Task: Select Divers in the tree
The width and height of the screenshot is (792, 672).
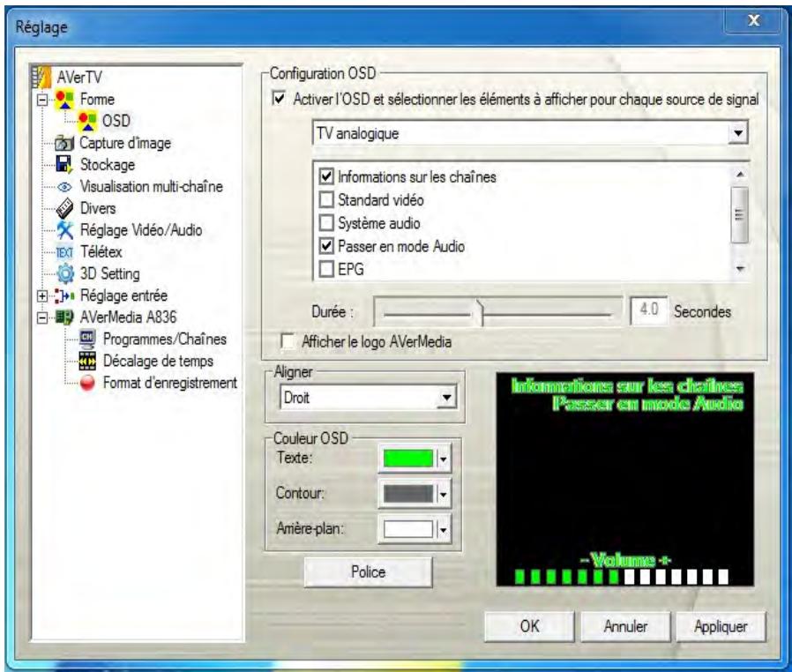Action: pyautogui.click(x=98, y=208)
